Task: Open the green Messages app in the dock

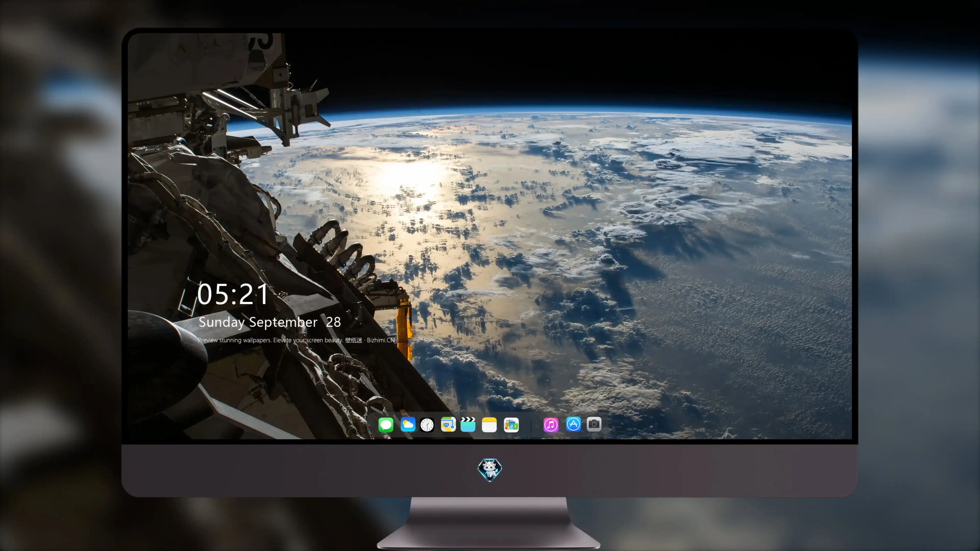Action: click(x=386, y=425)
